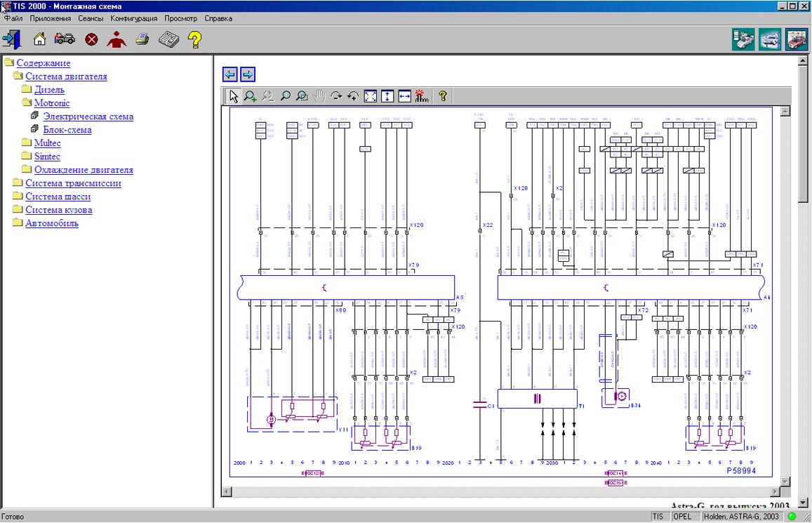Open the Simtec tree folder
Image resolution: width=812 pixels, height=523 pixels.
coord(47,157)
